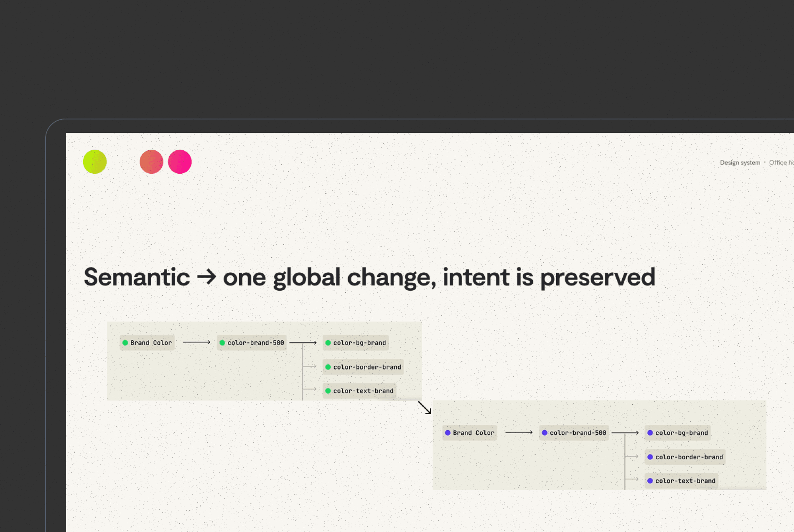Image resolution: width=794 pixels, height=532 pixels.
Task: Select the purple color-border-brand chip
Action: click(685, 457)
